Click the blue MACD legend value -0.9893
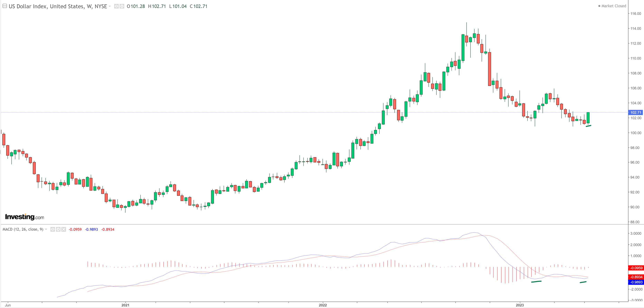The width and height of the screenshot is (644, 308). coord(91,229)
